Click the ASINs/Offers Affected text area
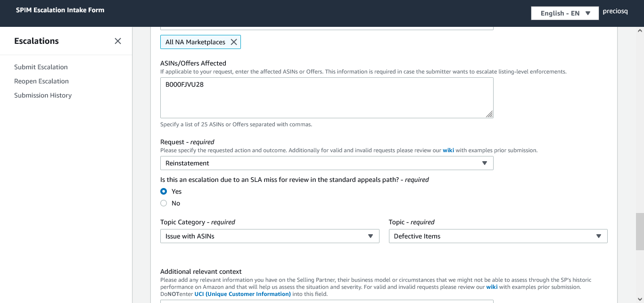Viewport: 644px width, 303px height. pyautogui.click(x=326, y=98)
